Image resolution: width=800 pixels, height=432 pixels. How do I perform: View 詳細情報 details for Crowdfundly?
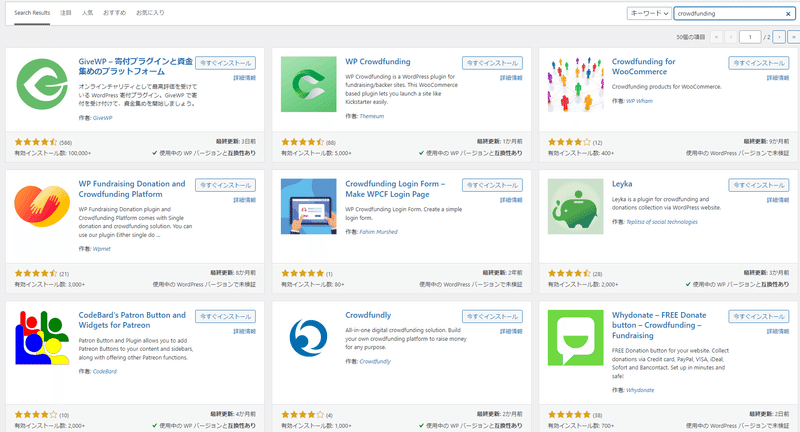pyautogui.click(x=511, y=332)
